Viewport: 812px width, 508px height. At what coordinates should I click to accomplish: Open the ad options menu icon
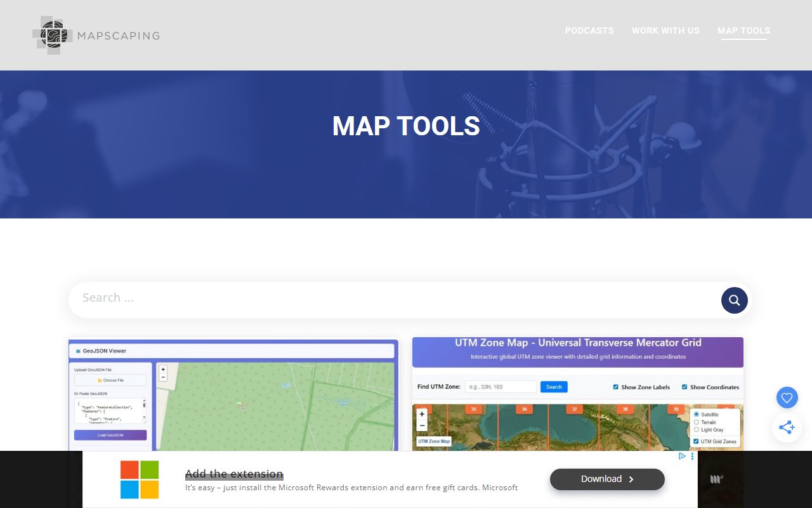691,456
